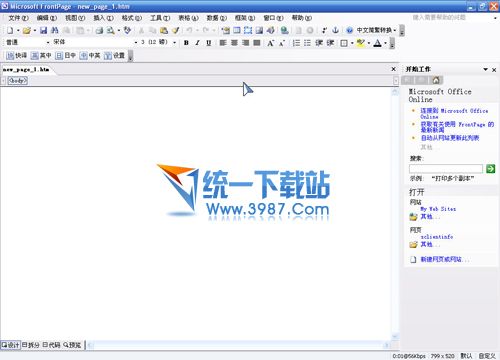Switch to the 预览 view tab
Screen dimensions: 500x360
(x=72, y=345)
